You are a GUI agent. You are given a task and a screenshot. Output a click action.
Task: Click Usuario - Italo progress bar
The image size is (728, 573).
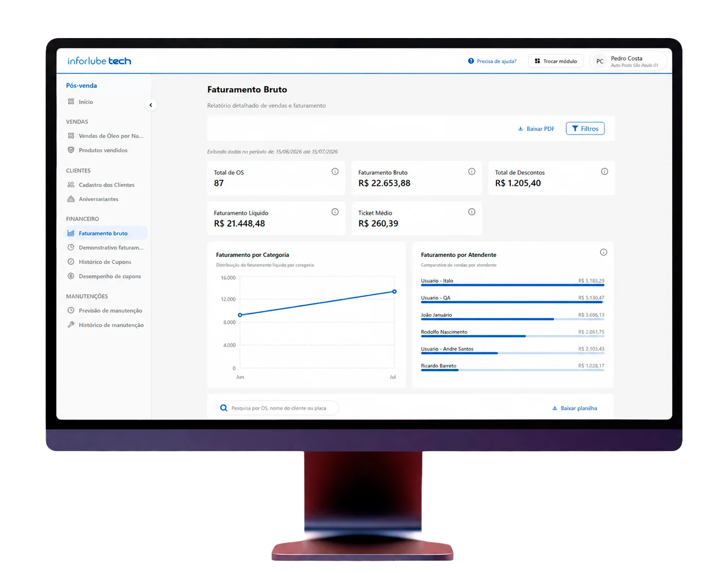(513, 285)
